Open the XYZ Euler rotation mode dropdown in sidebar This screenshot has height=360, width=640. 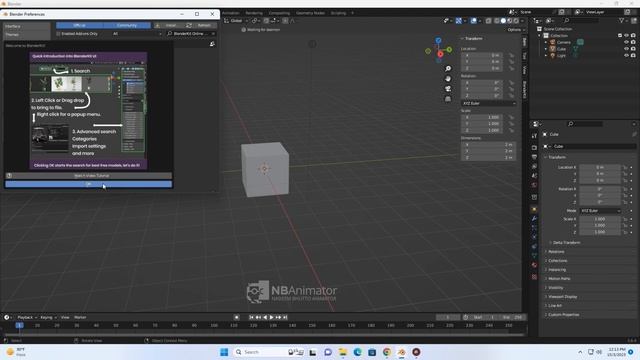point(489,103)
